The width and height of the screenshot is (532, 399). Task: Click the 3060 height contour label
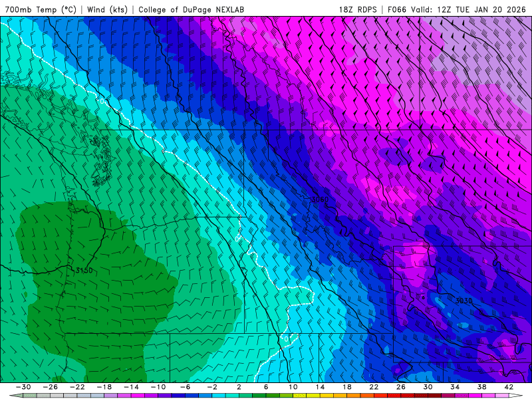(x=320, y=199)
